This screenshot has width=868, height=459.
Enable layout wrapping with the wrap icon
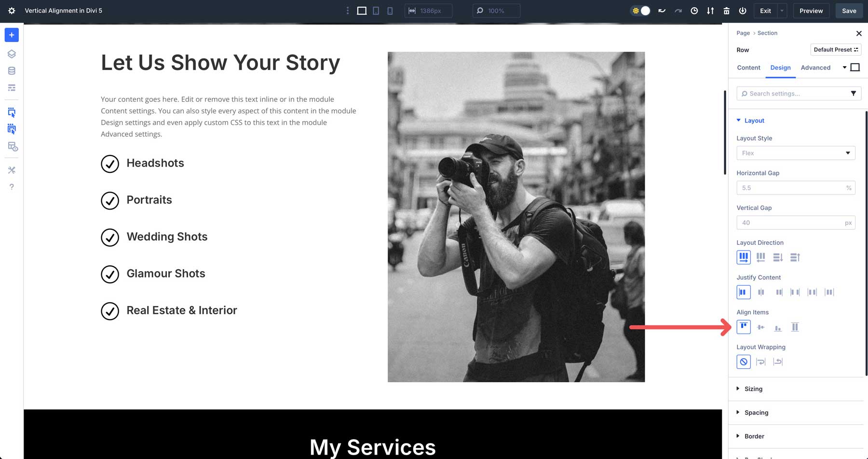click(760, 362)
